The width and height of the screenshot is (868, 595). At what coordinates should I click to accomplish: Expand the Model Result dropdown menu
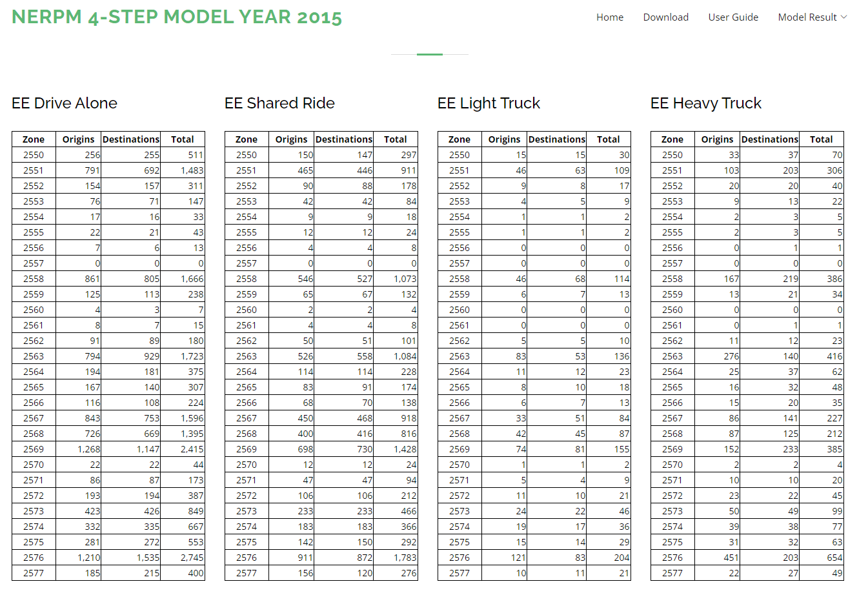point(807,17)
